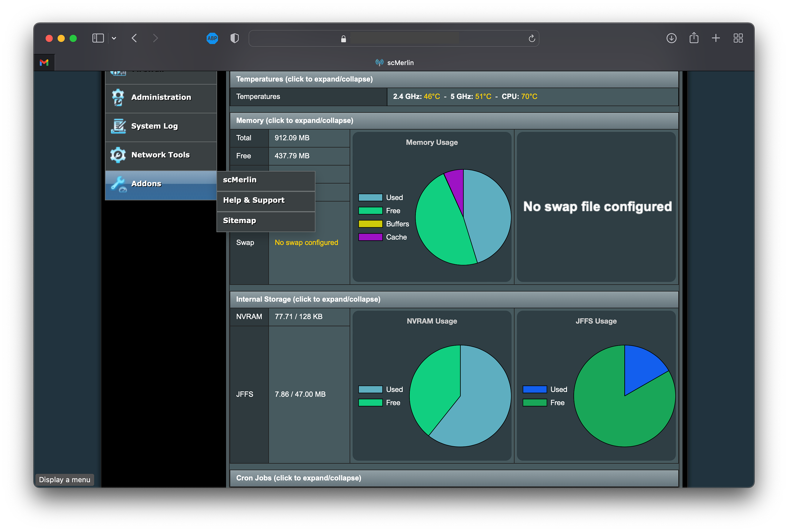Click the Memory Usage pie chart
The image size is (788, 532).
(x=463, y=217)
